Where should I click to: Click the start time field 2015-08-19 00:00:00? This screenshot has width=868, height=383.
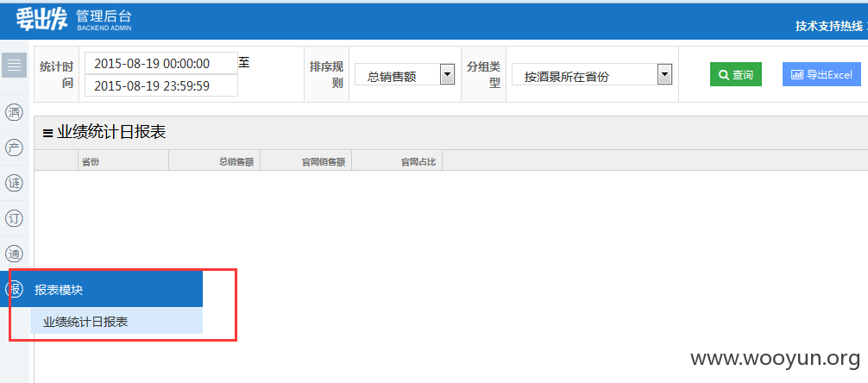coord(161,63)
